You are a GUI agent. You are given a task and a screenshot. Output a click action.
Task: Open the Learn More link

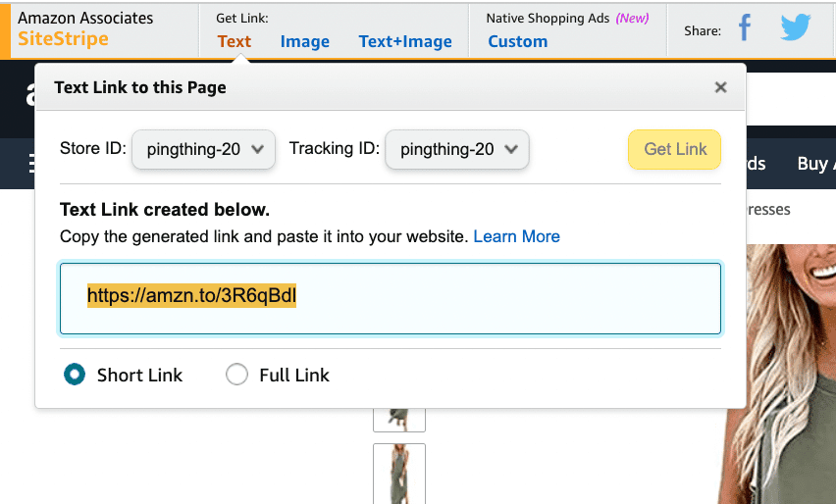coord(517,236)
